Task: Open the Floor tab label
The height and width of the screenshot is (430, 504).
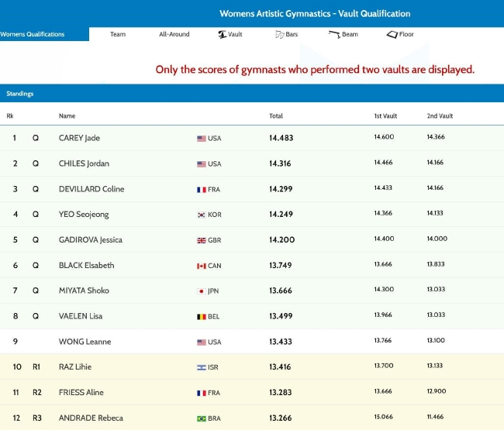Action: (406, 34)
